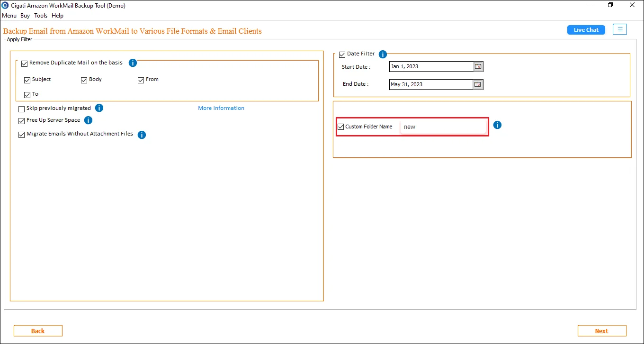
Task: Open the More Information link
Action: 221,108
